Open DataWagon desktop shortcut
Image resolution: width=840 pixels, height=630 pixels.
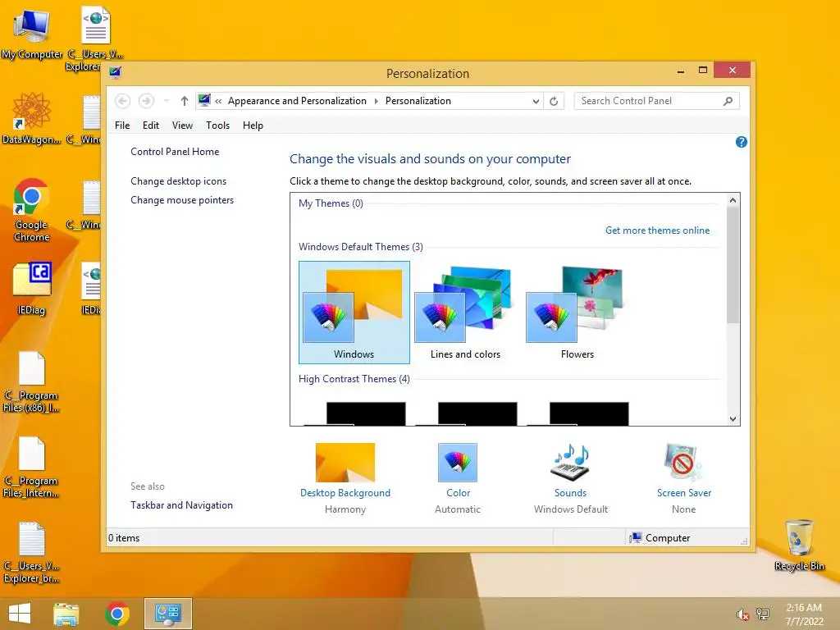coord(32,119)
